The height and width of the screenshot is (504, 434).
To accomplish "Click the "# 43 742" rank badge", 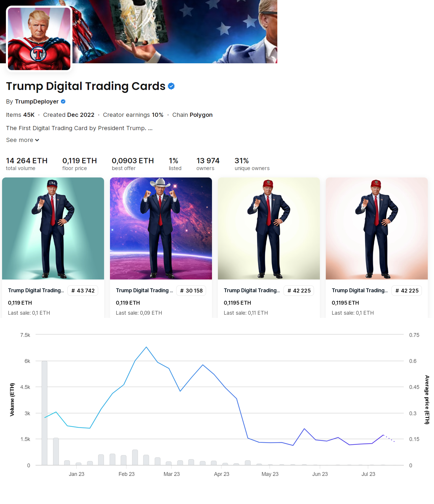I will [x=83, y=291].
